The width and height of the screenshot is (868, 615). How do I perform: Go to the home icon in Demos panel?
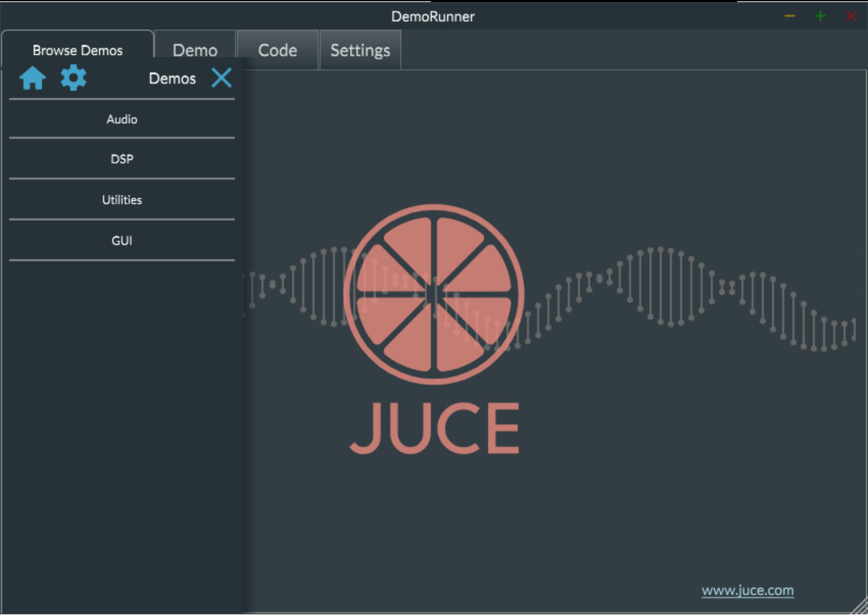point(33,78)
